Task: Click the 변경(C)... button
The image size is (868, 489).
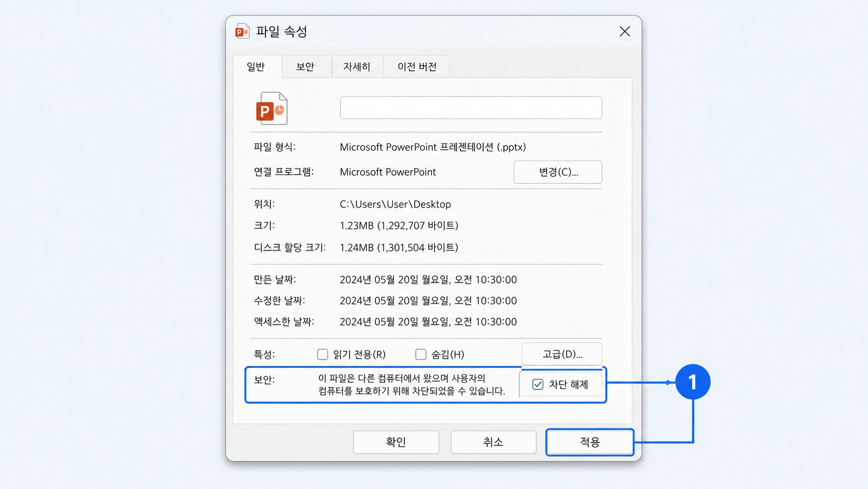Action: [558, 172]
